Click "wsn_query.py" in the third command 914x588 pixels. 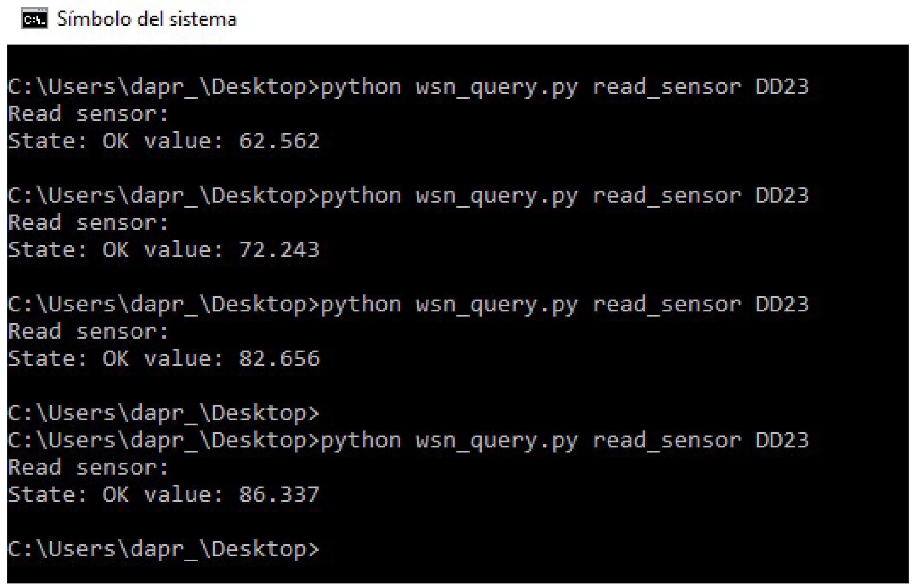point(496,304)
